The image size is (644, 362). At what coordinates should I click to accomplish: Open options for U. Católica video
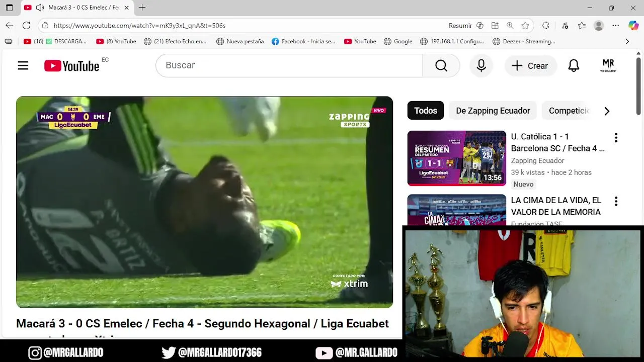(x=616, y=138)
